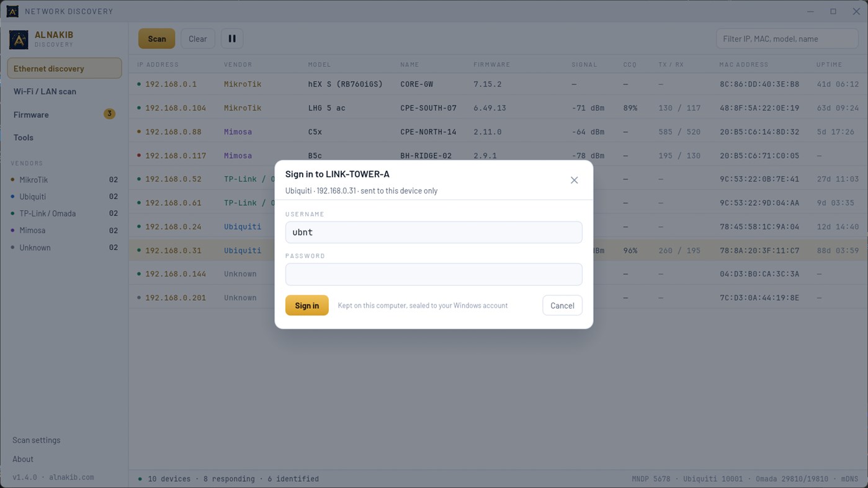Select IP address 192.168.0.201
This screenshot has height=488, width=868.
click(176, 298)
